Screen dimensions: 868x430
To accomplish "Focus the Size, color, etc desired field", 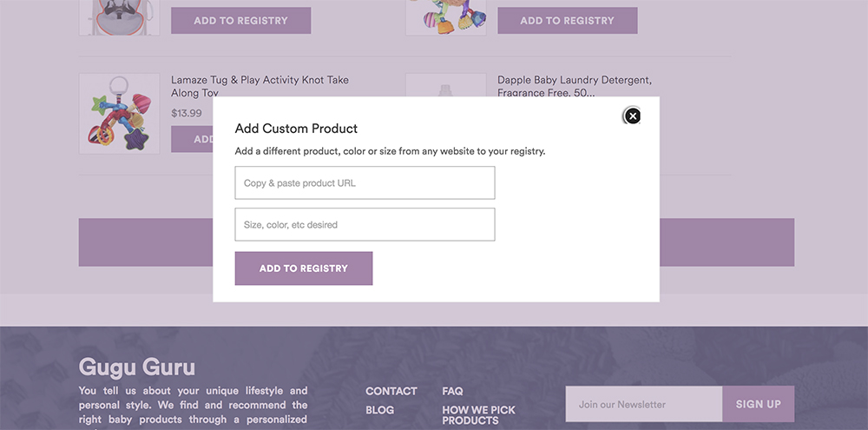I will (x=365, y=224).
